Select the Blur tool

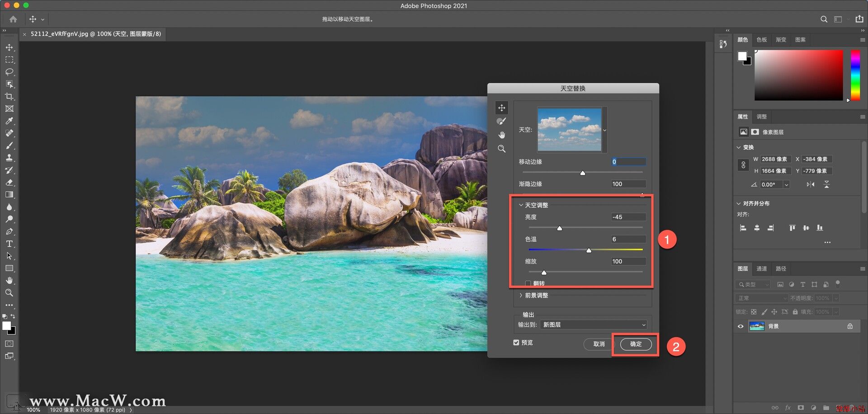click(9, 207)
